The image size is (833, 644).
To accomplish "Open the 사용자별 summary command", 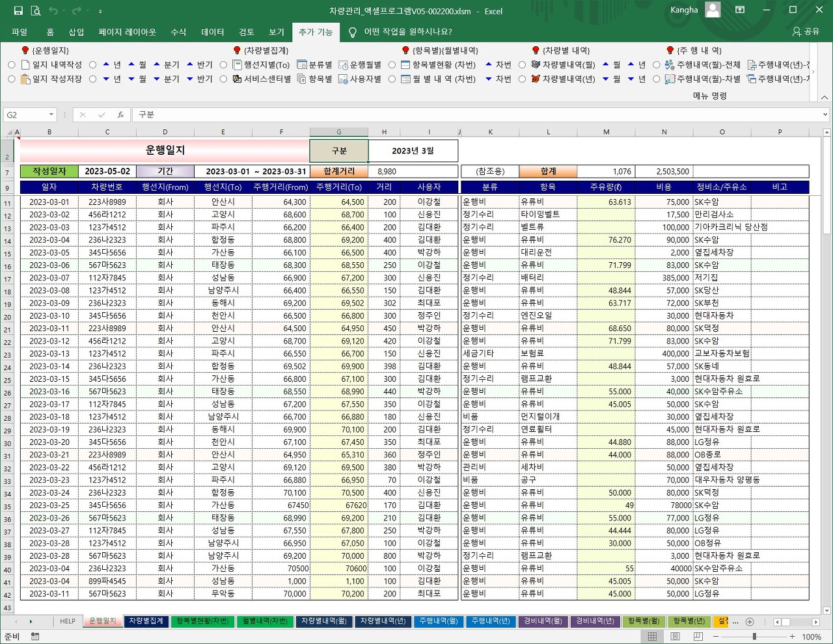I will [x=360, y=79].
